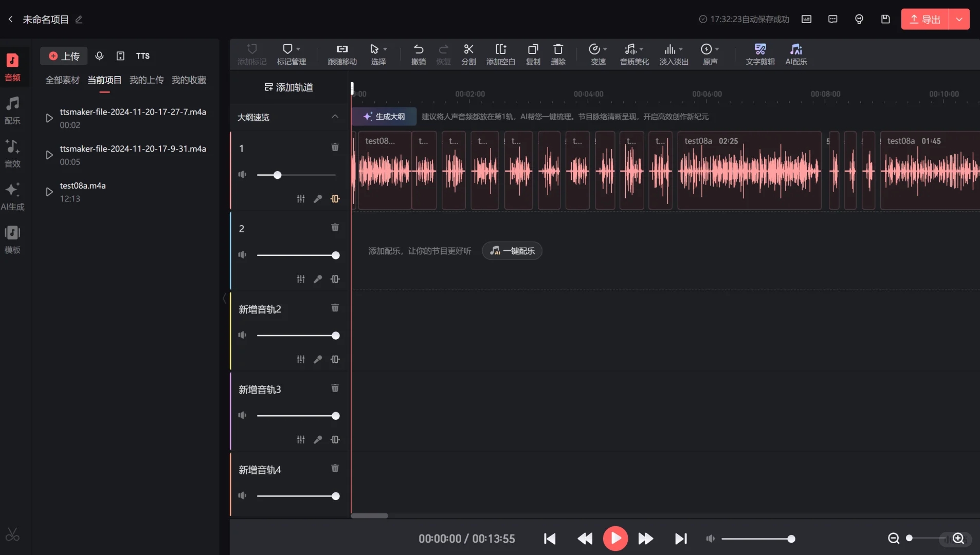Screen dimensions: 980x555
Task: Mute track 2 speaker icon
Action: (242, 255)
